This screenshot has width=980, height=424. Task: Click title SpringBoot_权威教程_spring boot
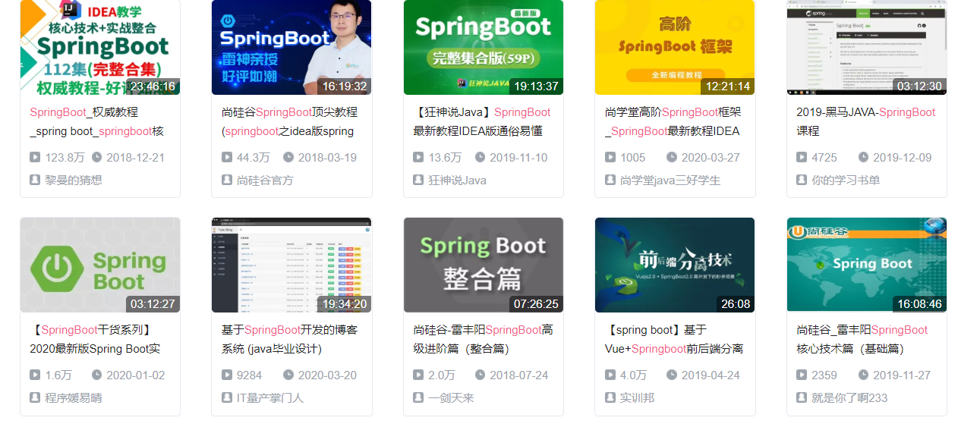(96, 121)
